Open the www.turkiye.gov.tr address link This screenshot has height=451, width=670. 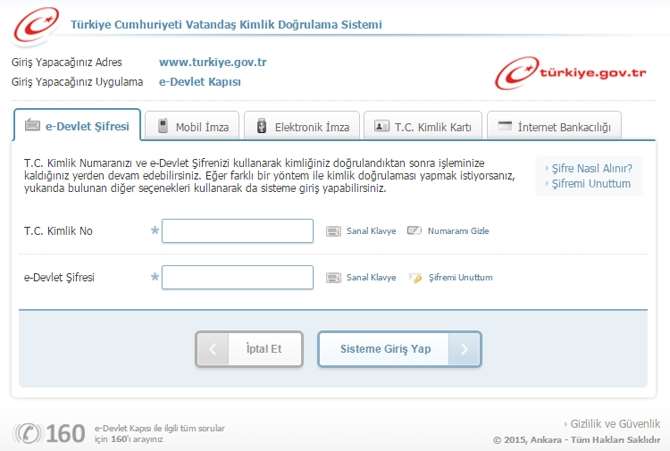(x=213, y=62)
